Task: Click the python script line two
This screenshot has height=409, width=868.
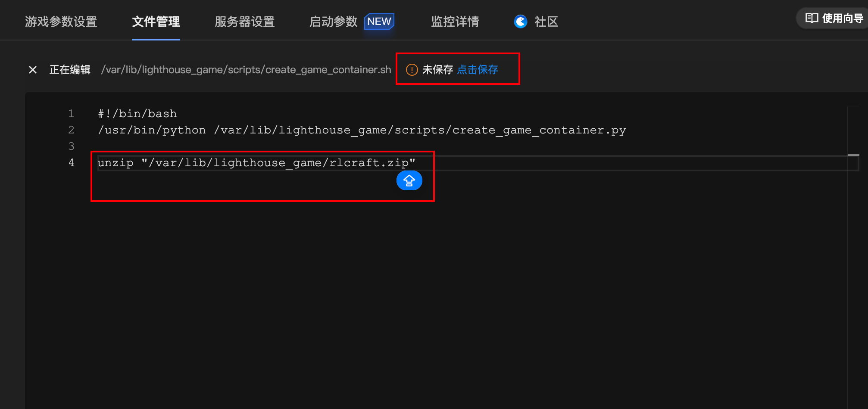Action: point(362,130)
